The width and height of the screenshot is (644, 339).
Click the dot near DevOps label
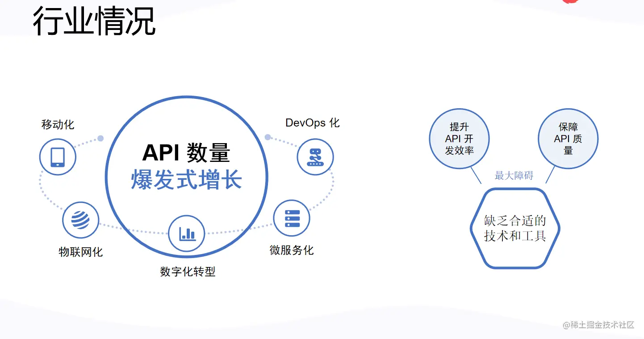[268, 137]
